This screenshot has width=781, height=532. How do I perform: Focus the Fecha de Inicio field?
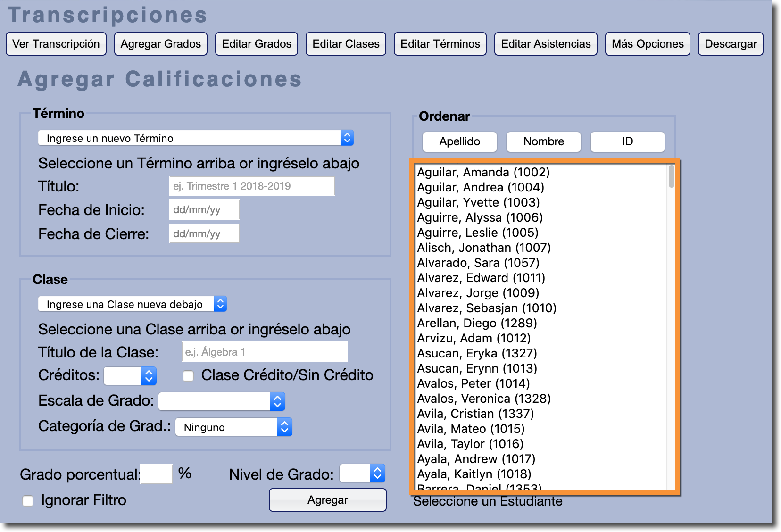[204, 210]
